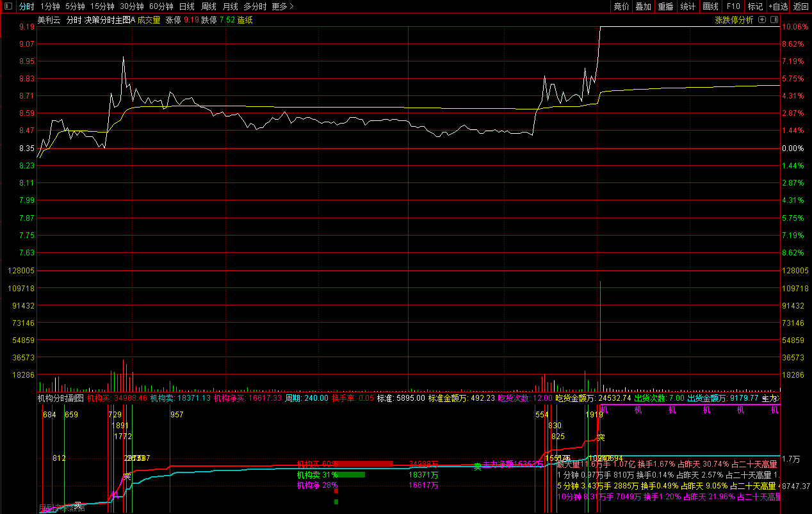Screen dimensions: 812x514
Task: Click the 机构分时副图 sub-chart label
Action: pos(60,398)
